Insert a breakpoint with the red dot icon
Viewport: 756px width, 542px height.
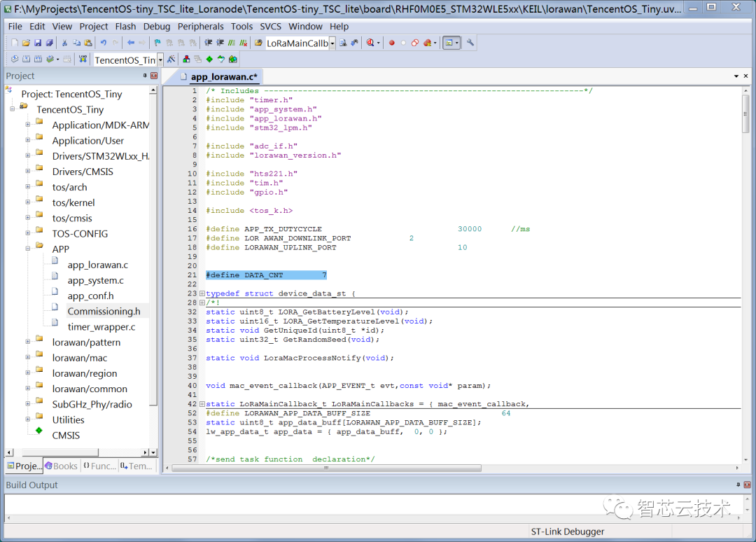point(391,43)
